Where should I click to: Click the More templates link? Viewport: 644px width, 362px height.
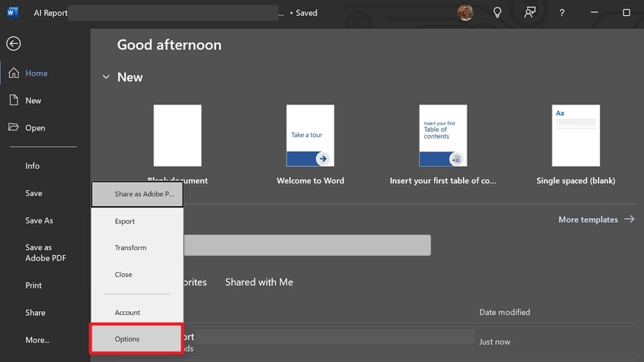point(596,220)
